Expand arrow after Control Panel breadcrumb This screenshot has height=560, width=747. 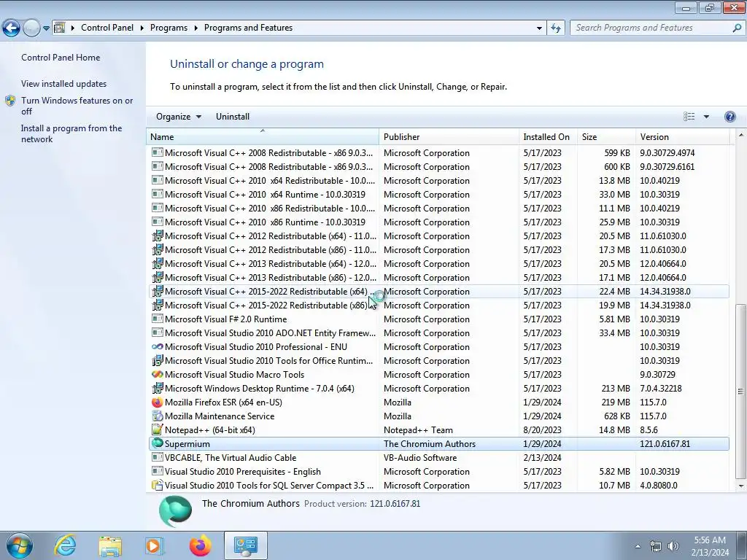pyautogui.click(x=142, y=28)
